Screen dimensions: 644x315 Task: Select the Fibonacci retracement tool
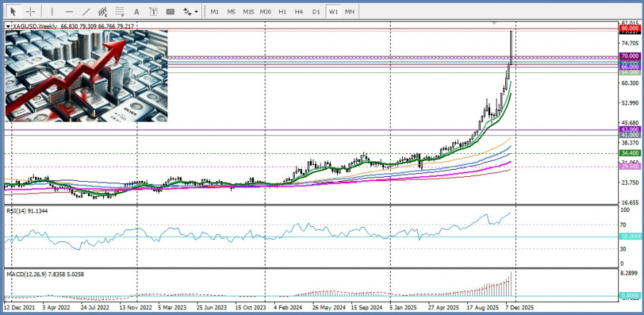pyautogui.click(x=121, y=11)
